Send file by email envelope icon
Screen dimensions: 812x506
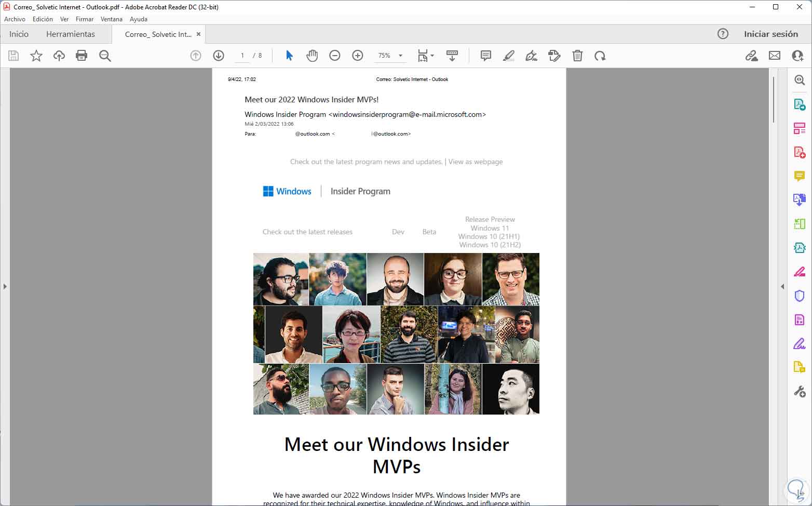pos(775,56)
